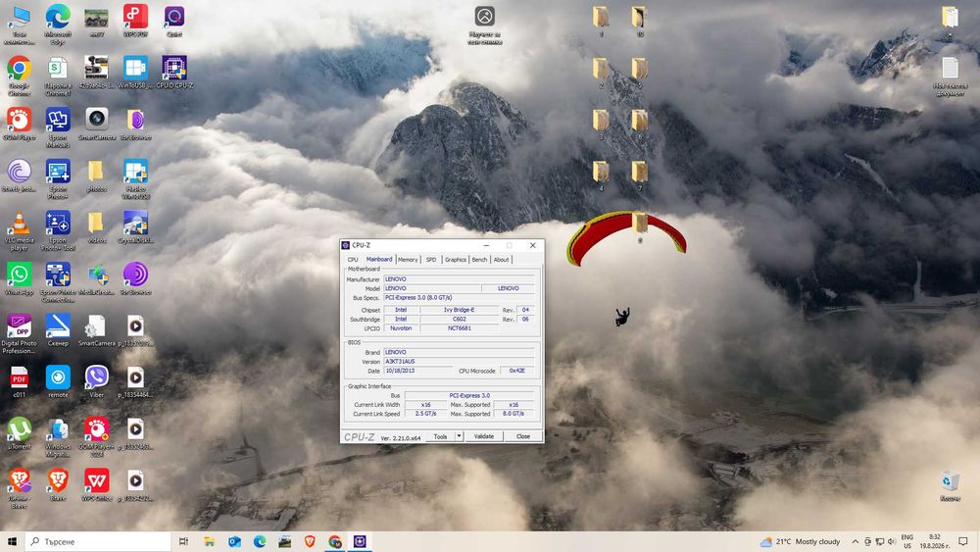Screen dimensions: 980x552
Task: Open the About tab in CPU-Z
Action: click(501, 260)
